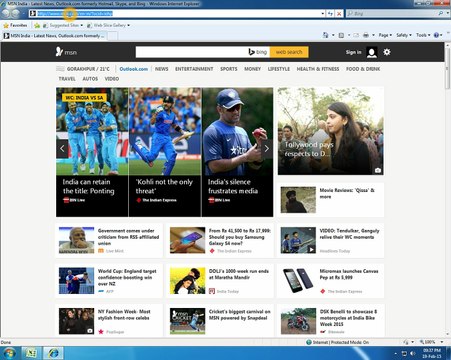Image resolution: width=451 pixels, height=360 pixels.
Task: Open the Tools menu dropdown
Action: click(423, 35)
